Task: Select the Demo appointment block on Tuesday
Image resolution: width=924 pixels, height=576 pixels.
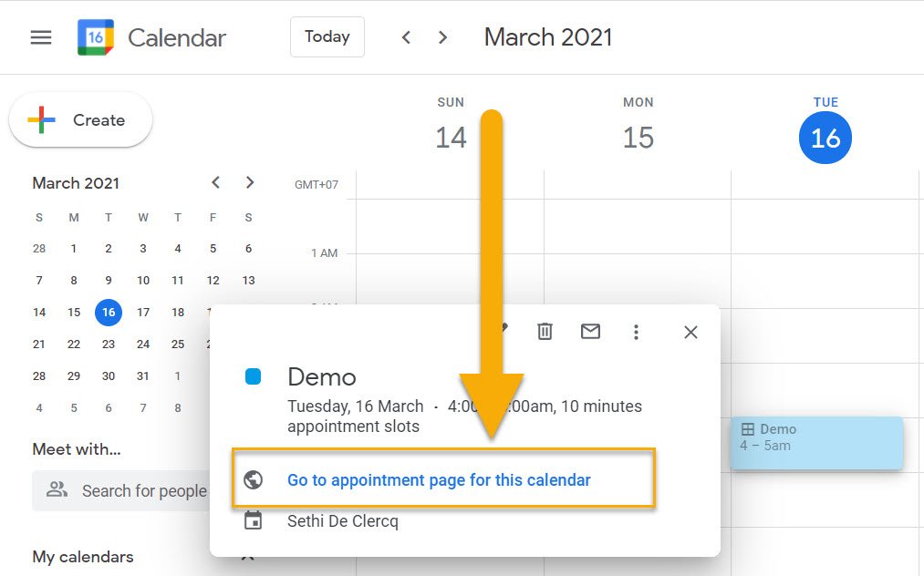Action: coord(816,444)
